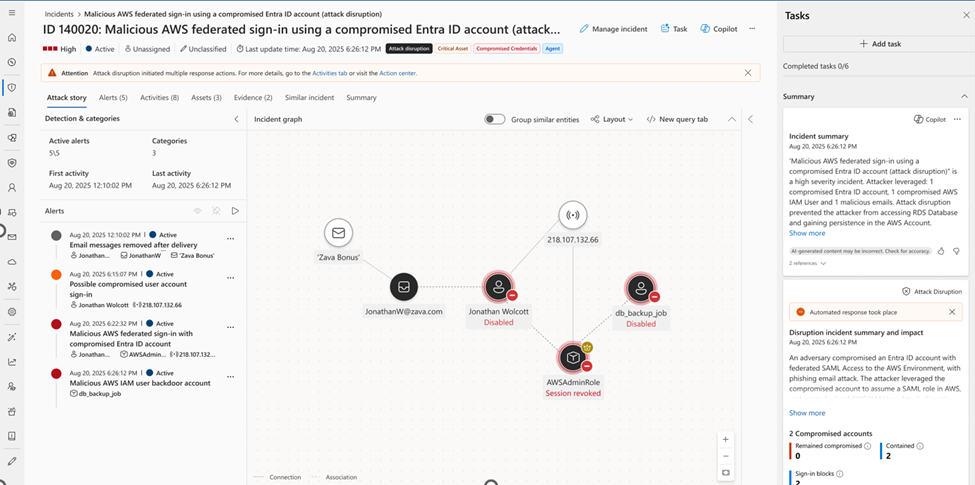Click the 'Zava Bonus' email node
Screen dimensions: 975x485
point(338,234)
